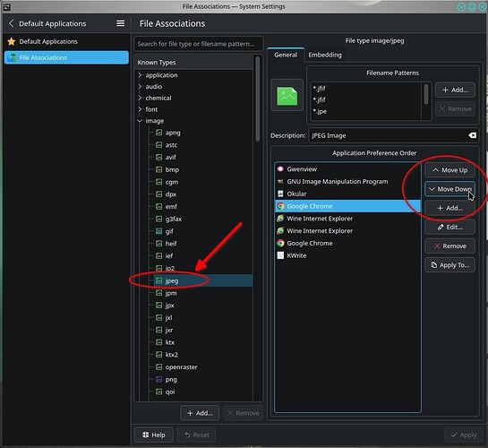Expand the font type category
This screenshot has height=448, width=488.
click(140, 109)
